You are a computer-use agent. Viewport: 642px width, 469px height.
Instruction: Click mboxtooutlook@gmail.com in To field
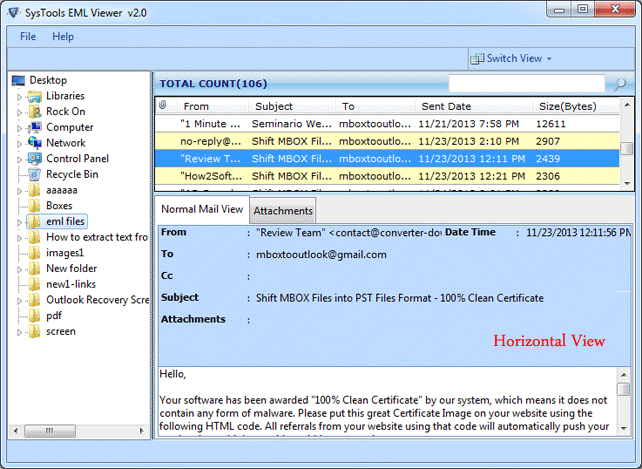click(x=321, y=255)
